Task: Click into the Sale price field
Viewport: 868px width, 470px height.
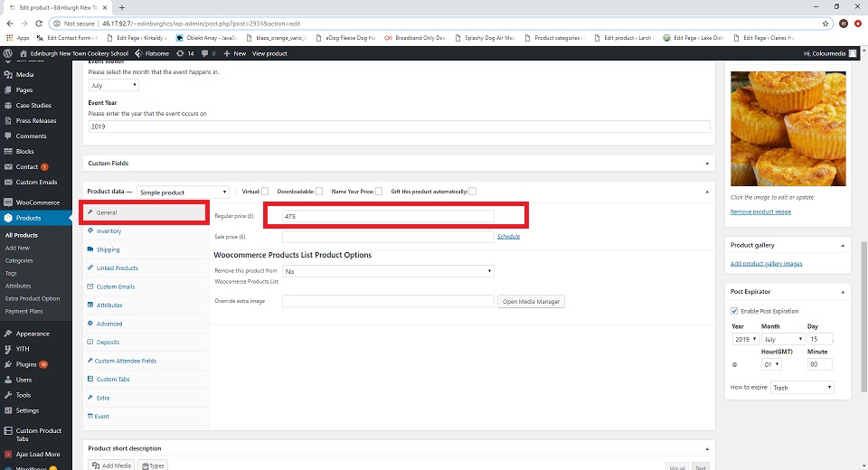Action: point(388,237)
